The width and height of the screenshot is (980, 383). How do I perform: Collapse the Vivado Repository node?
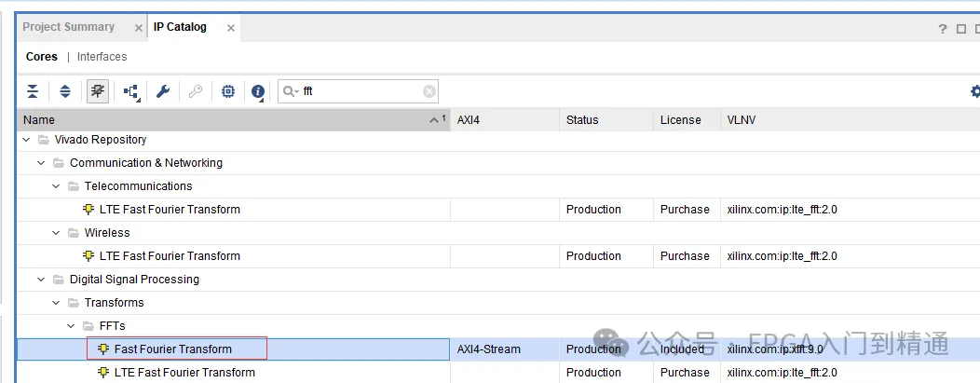26,140
